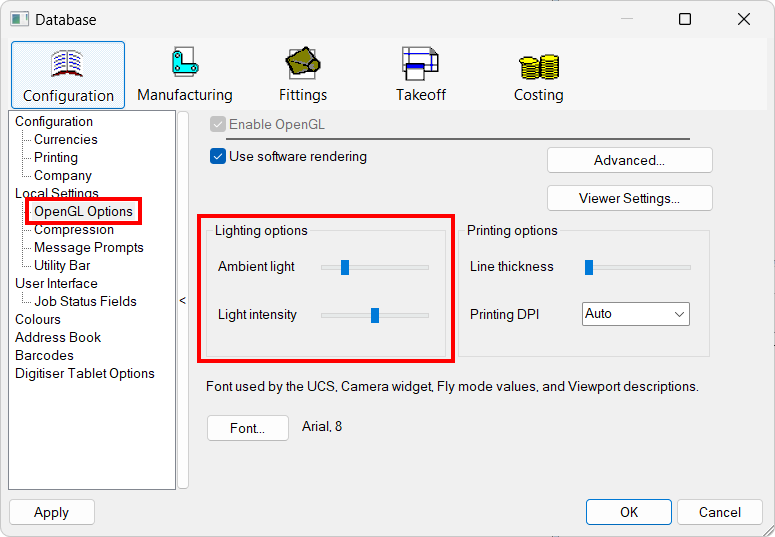Open Job Status Fields tree entry
The image size is (775, 537).
[x=85, y=301]
